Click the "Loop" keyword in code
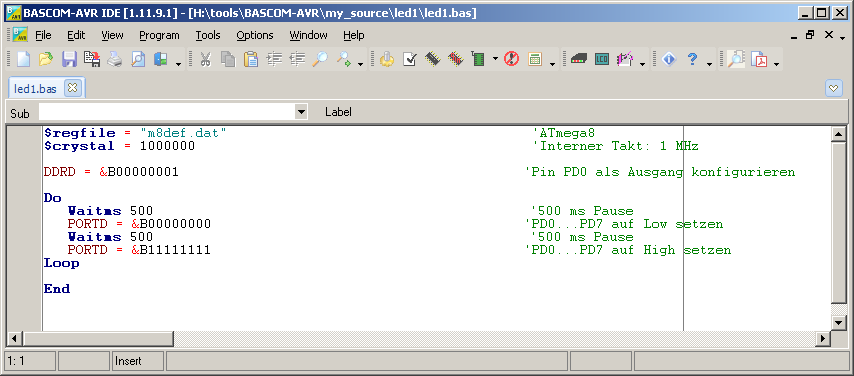Viewport: 854px width, 376px height. pos(62,263)
